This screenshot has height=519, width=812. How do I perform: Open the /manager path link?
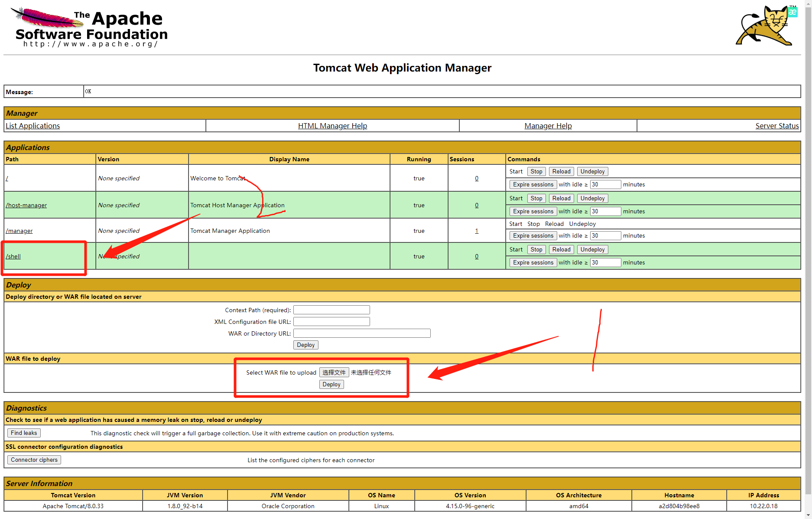tap(19, 231)
